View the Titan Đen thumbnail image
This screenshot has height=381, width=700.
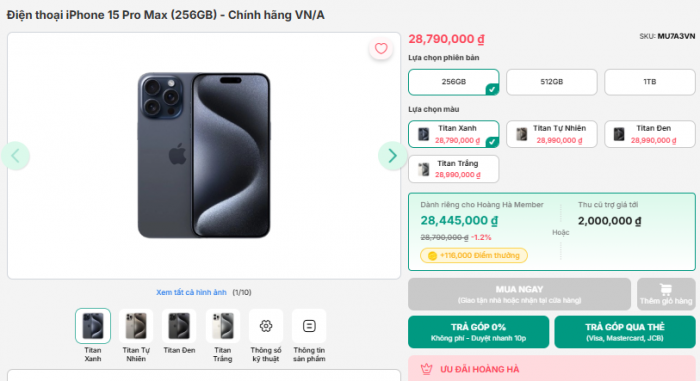(x=179, y=326)
